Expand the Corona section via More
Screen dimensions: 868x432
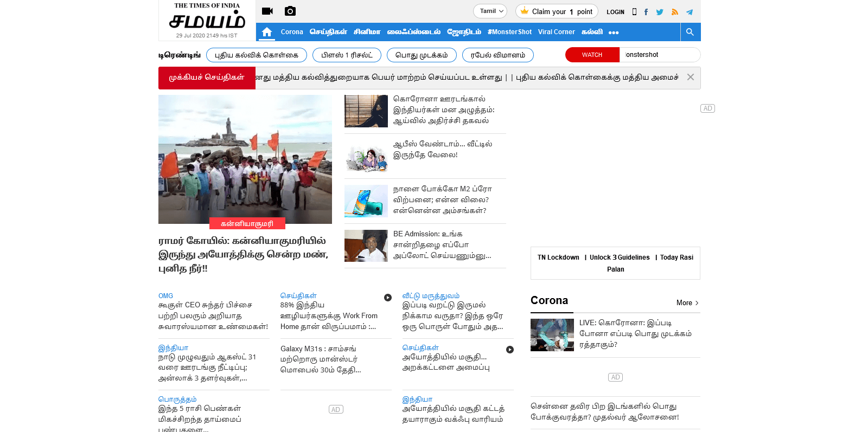click(687, 303)
